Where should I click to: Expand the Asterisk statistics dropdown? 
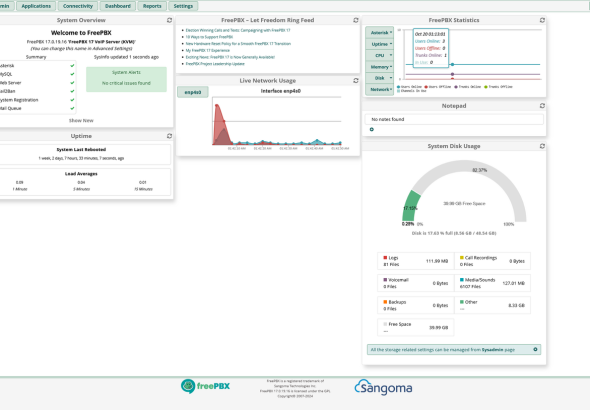(380, 33)
